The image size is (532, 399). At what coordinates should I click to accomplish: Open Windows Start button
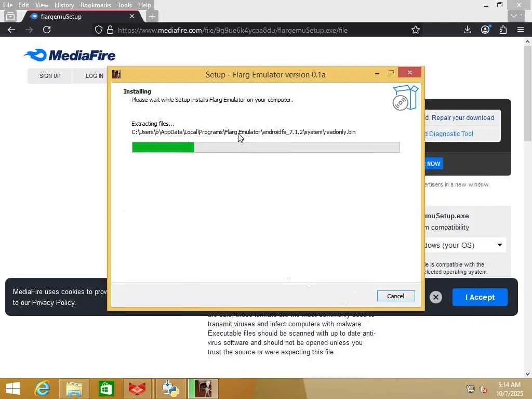[x=13, y=389]
